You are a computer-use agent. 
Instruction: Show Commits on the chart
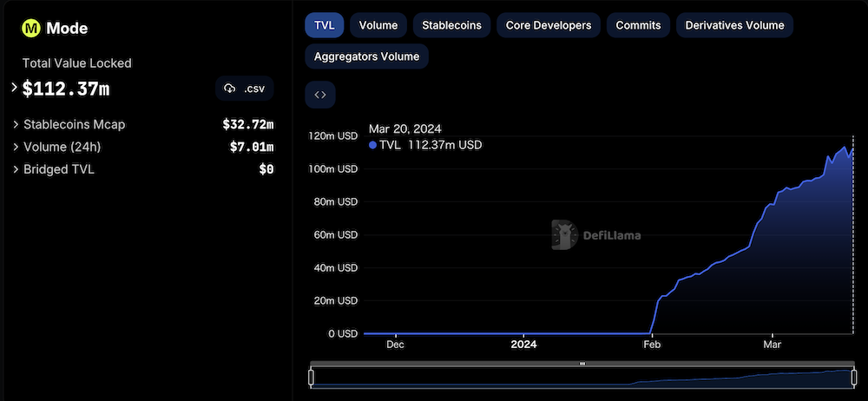(638, 25)
